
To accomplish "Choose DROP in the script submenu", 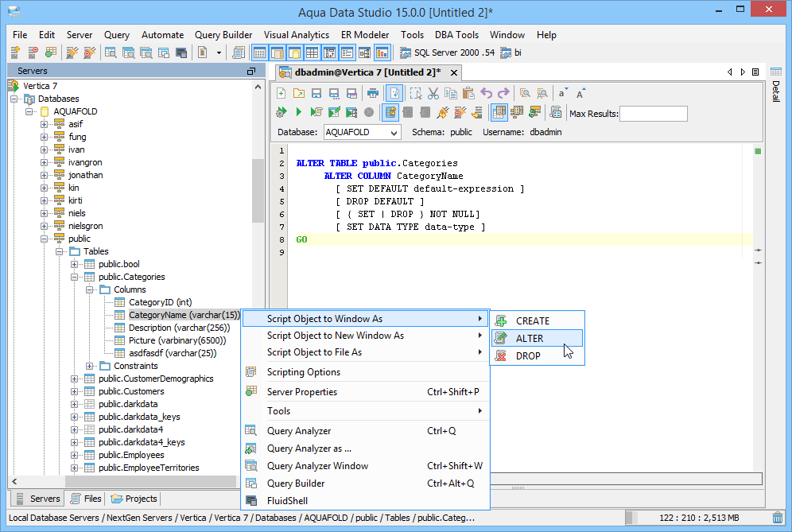I will point(537,356).
